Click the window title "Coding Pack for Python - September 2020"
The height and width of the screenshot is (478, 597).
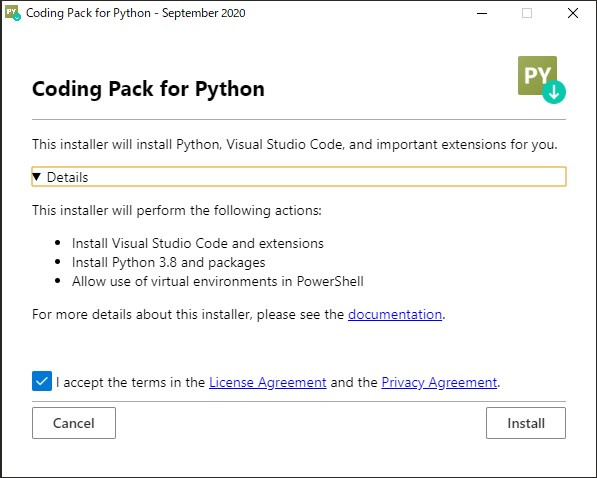click(136, 13)
